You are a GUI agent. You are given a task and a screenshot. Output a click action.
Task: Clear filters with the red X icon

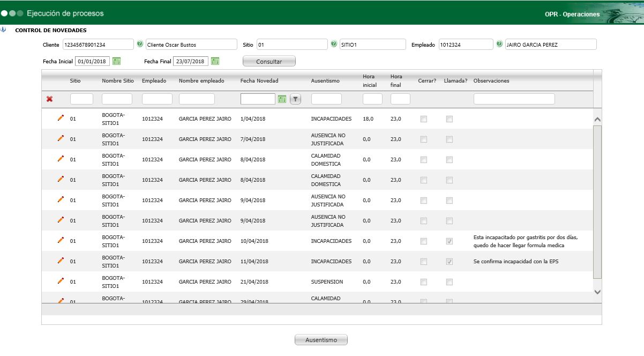pos(50,99)
